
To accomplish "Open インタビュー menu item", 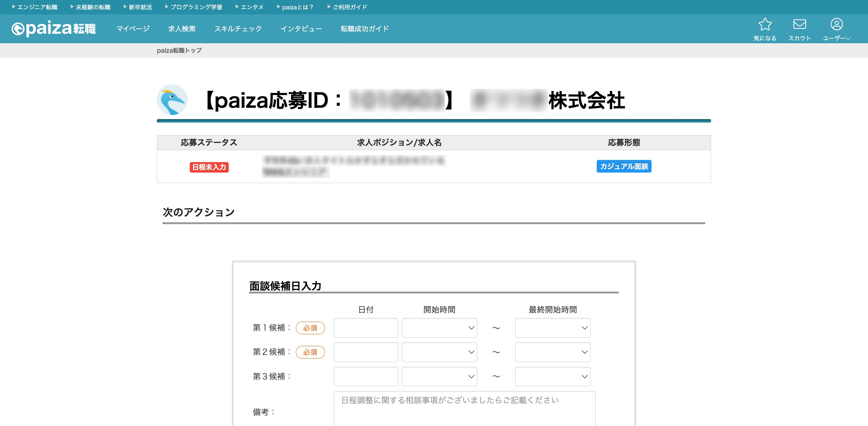I will click(301, 29).
